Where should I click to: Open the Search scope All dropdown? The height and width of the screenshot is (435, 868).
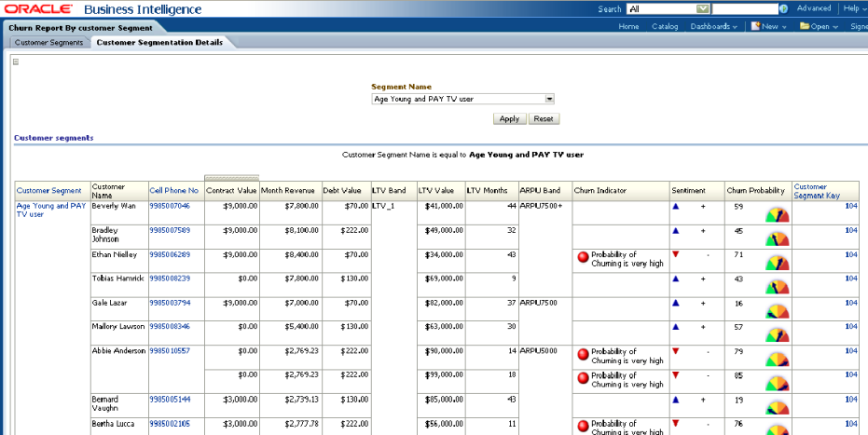point(704,8)
